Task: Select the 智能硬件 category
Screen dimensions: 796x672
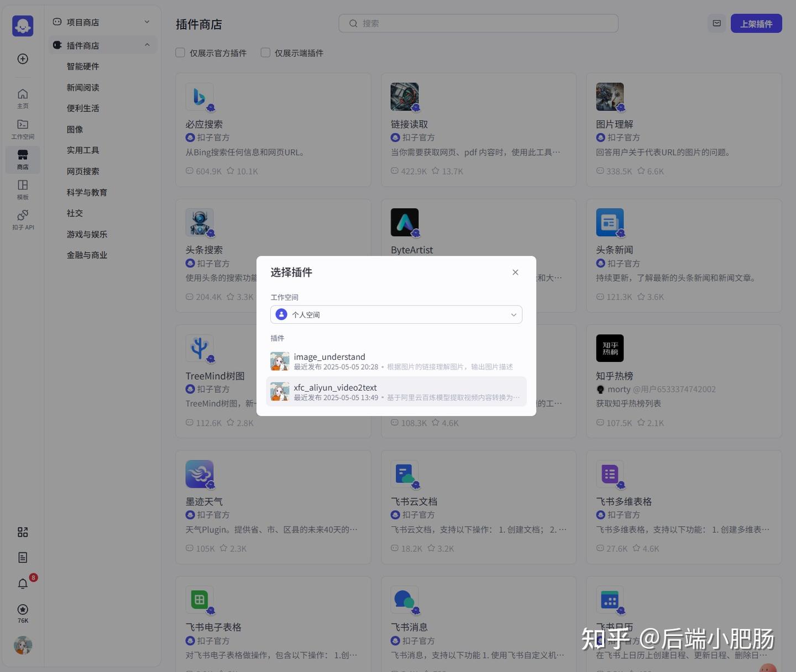Action: coord(83,66)
